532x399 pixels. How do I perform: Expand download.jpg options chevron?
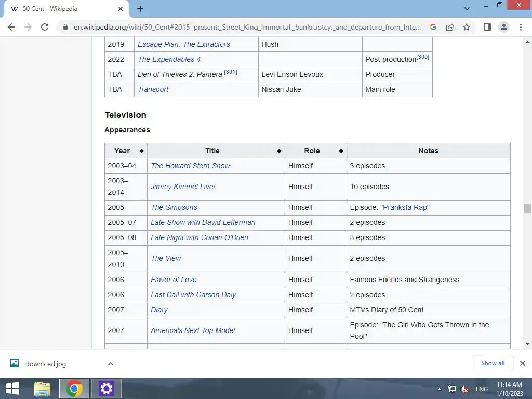coord(111,364)
